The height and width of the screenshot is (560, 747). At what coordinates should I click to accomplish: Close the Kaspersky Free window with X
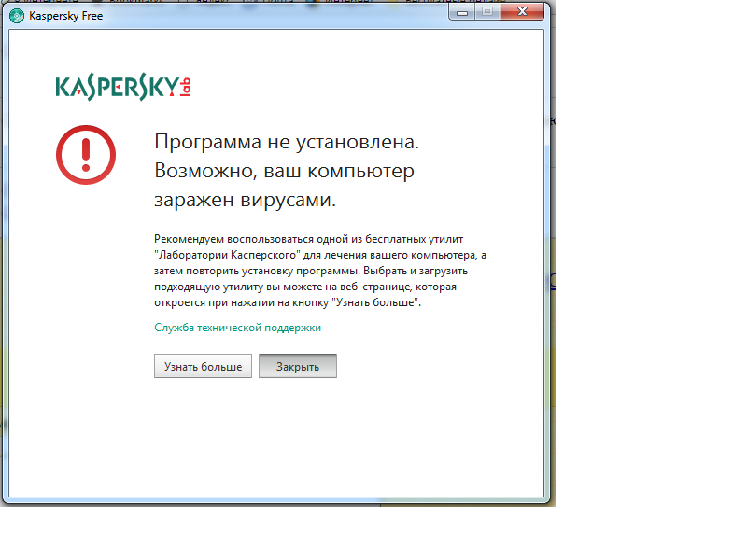pyautogui.click(x=522, y=12)
